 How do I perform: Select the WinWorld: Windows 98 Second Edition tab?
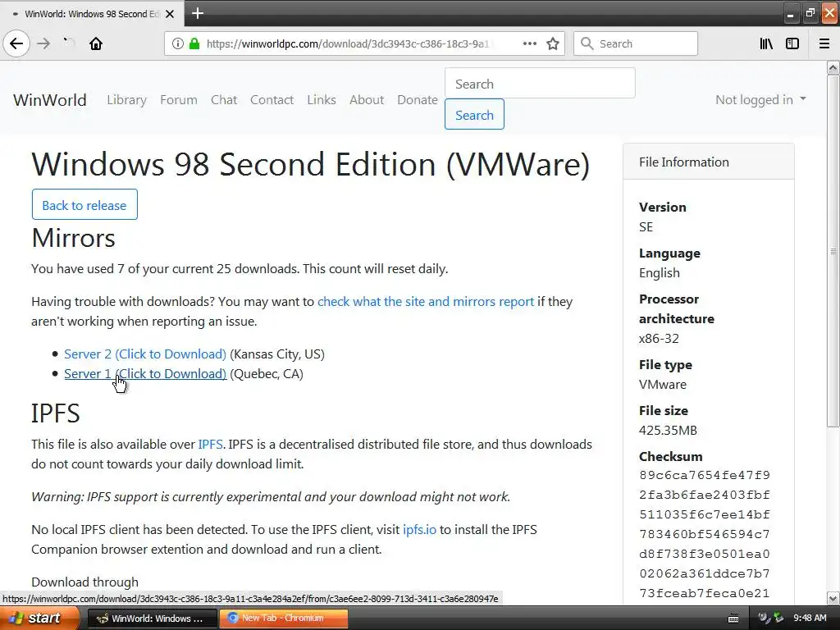tap(92, 14)
